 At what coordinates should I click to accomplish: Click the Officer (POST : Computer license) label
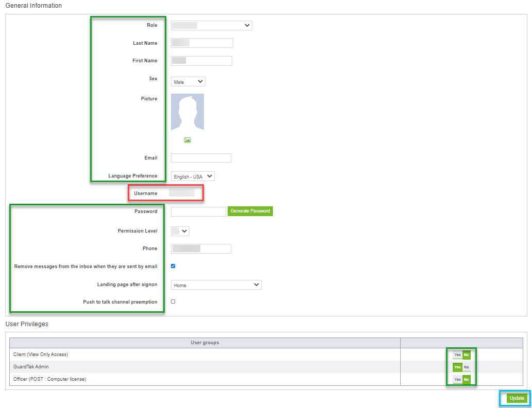tap(49, 379)
